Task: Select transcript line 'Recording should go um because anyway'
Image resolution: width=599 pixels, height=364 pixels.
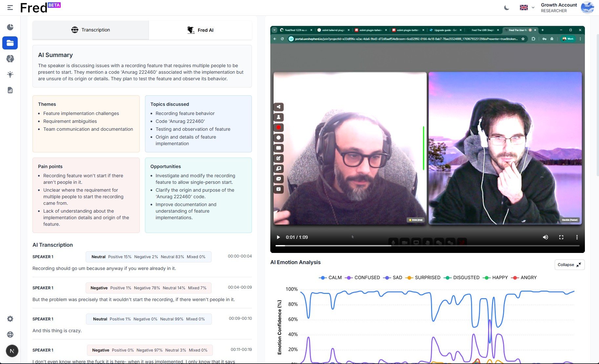Action: click(104, 268)
